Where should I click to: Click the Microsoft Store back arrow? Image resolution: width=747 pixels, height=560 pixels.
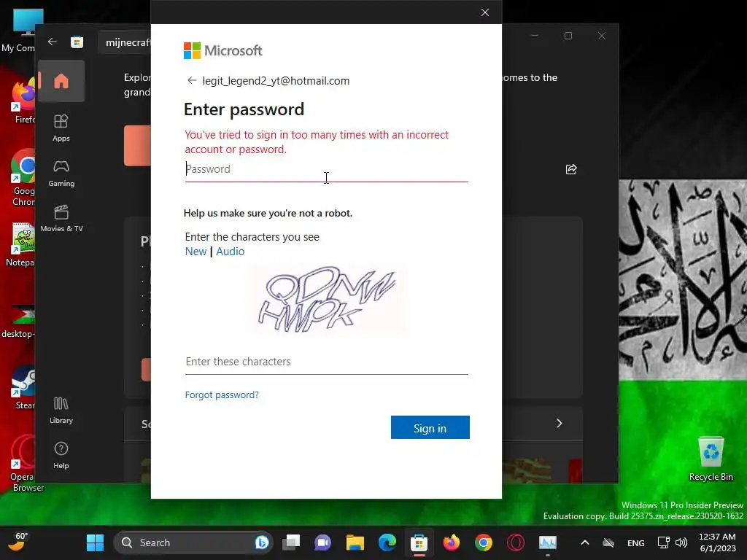point(53,42)
